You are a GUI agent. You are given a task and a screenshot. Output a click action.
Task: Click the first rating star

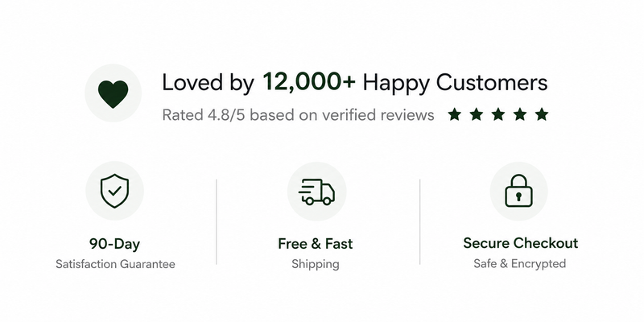[x=454, y=114]
